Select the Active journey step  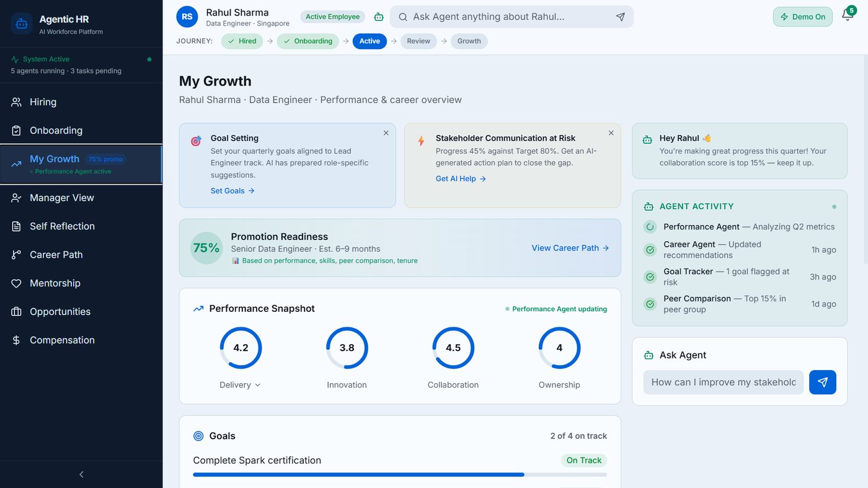[x=370, y=42]
